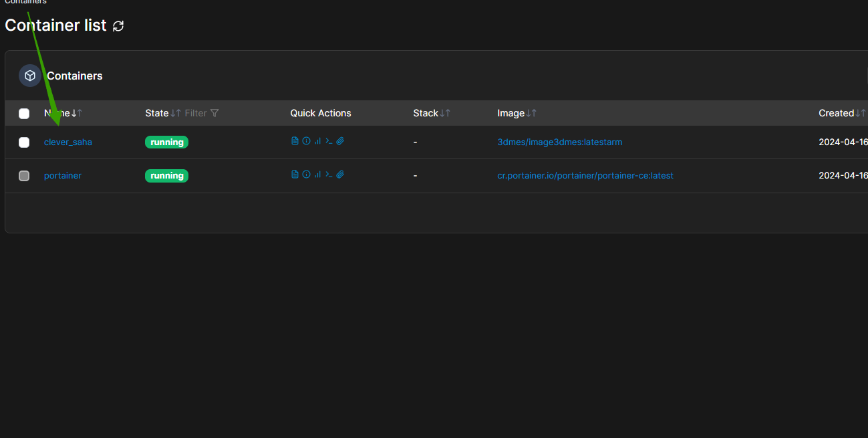868x438 pixels.
Task: Attach to the clever_saha container
Action: [340, 141]
